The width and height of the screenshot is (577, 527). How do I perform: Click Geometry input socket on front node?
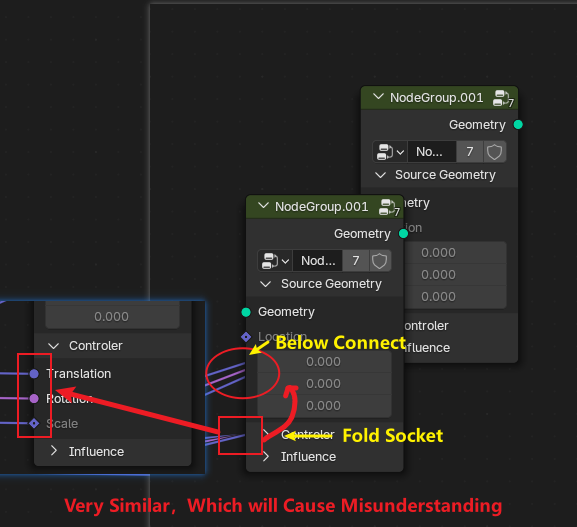click(246, 312)
